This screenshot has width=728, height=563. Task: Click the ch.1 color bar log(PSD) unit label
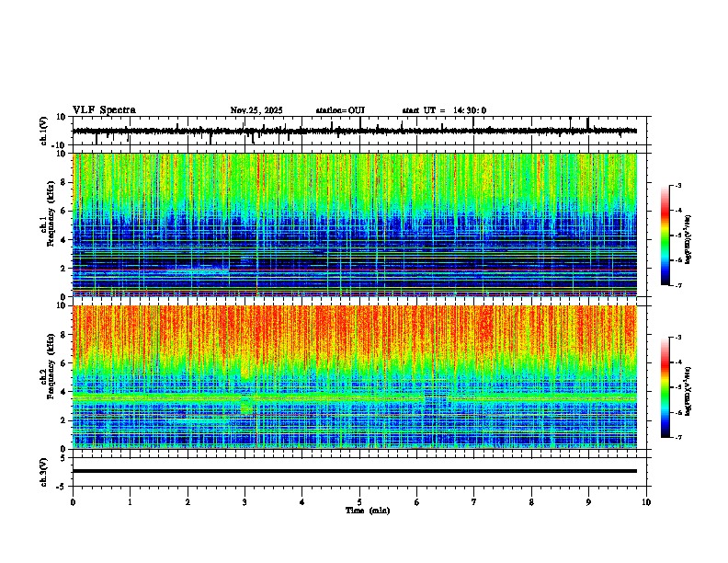688,240
